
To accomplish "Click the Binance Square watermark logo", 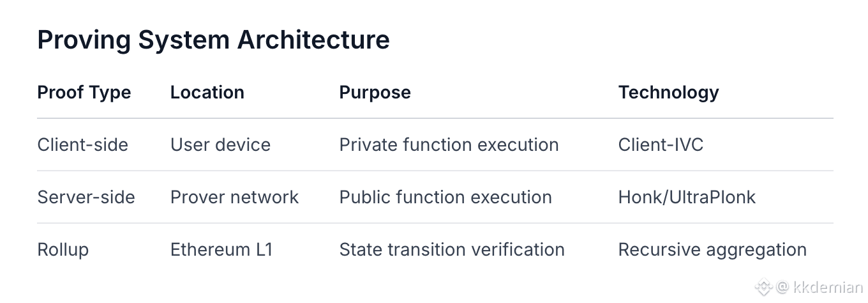I will [763, 288].
